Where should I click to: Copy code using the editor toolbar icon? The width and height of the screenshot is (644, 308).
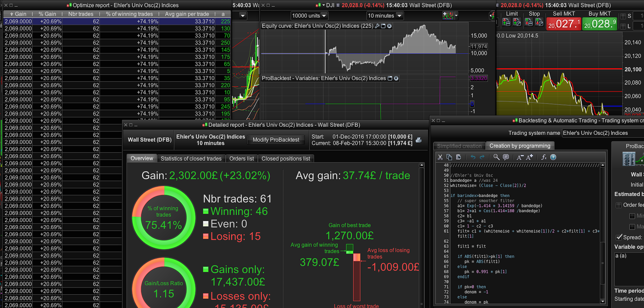[x=449, y=157]
